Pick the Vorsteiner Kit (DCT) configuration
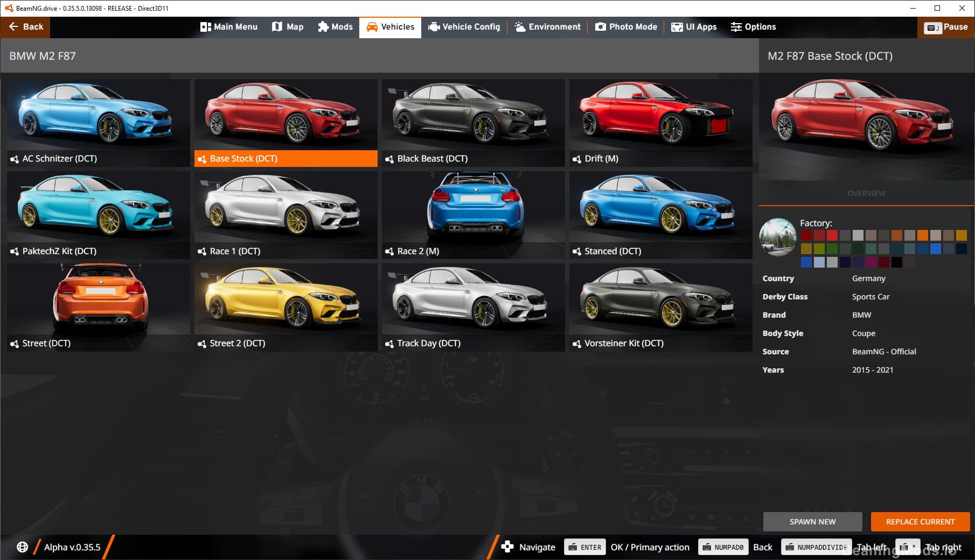Image resolution: width=975 pixels, height=560 pixels. (x=660, y=307)
